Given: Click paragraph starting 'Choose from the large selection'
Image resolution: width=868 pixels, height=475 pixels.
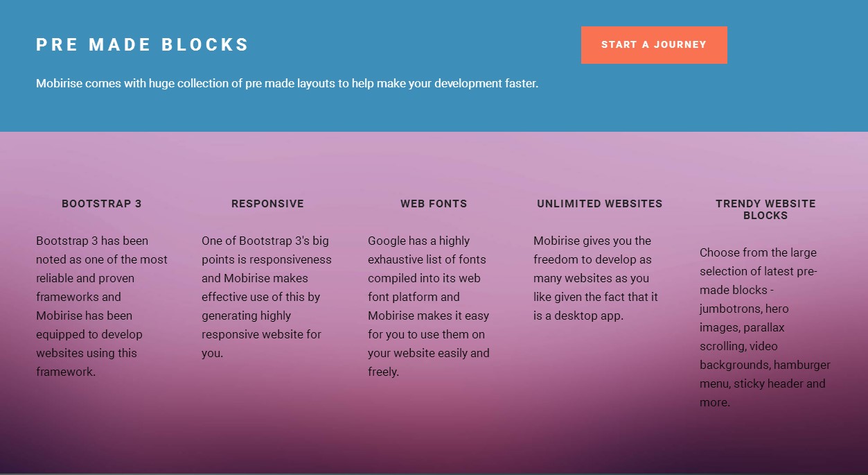Looking at the screenshot, I should click(x=765, y=327).
